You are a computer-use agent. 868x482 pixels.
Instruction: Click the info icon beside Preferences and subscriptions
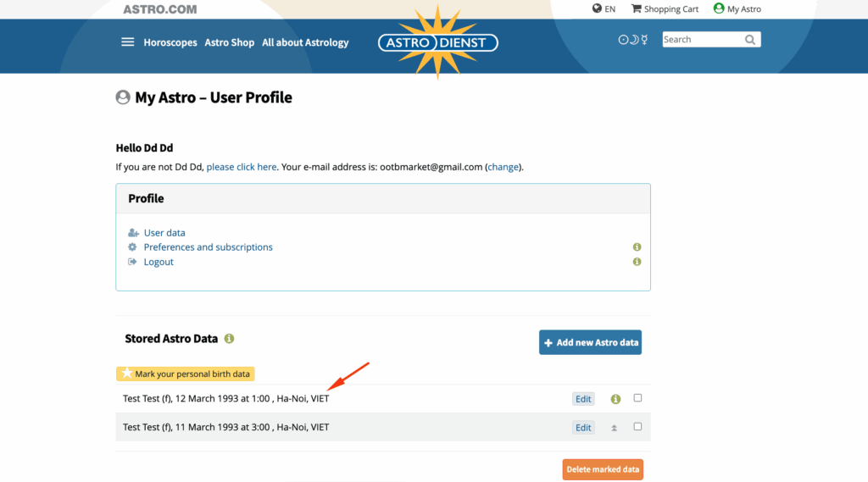[637, 247]
